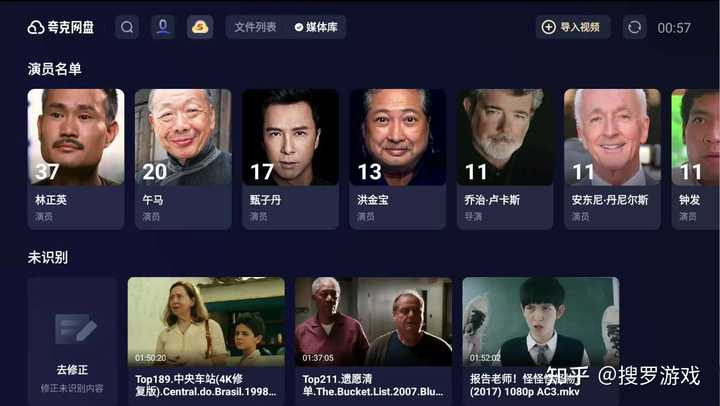The image size is (720, 406).
Task: Open director card 乔治·卢卡斯
Action: (x=505, y=159)
